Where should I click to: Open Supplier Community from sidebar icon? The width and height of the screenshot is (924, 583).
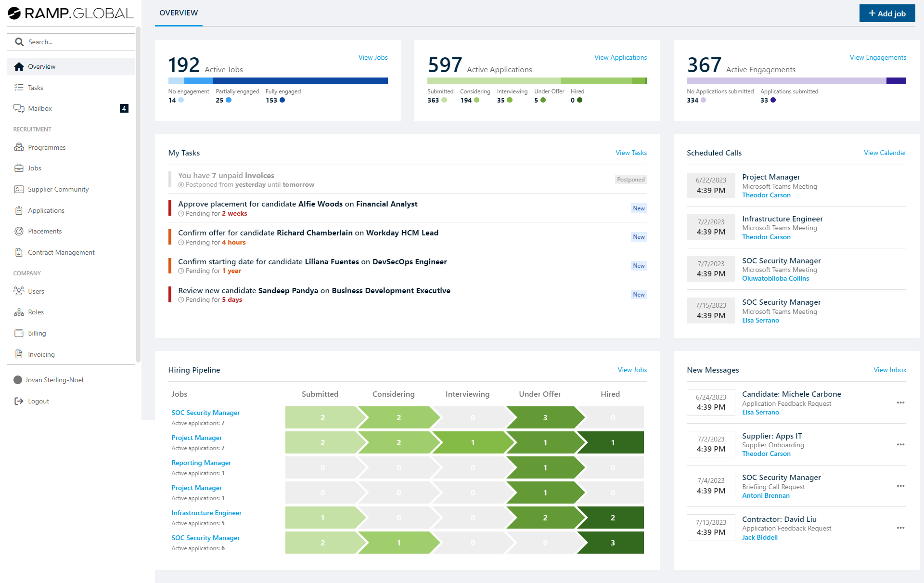tap(19, 189)
